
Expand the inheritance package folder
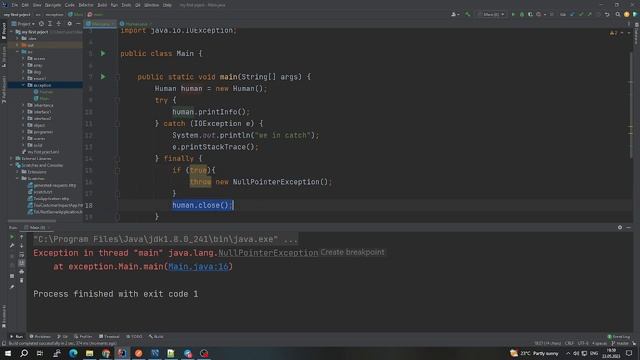[x=23, y=105]
